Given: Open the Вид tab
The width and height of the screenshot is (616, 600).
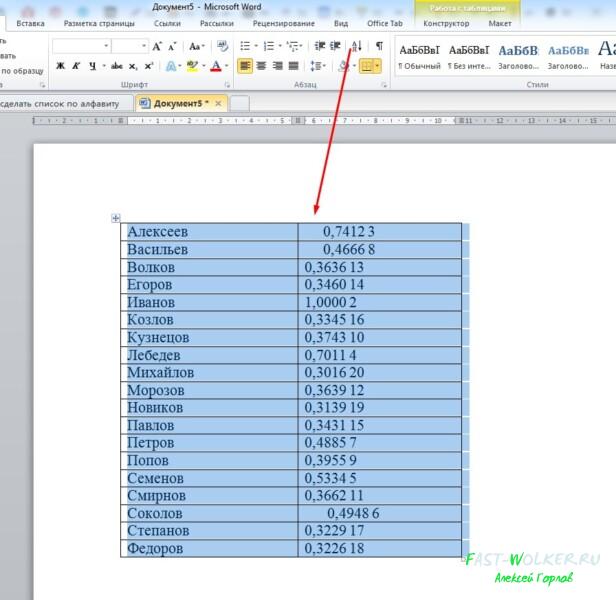Looking at the screenshot, I should 341,24.
